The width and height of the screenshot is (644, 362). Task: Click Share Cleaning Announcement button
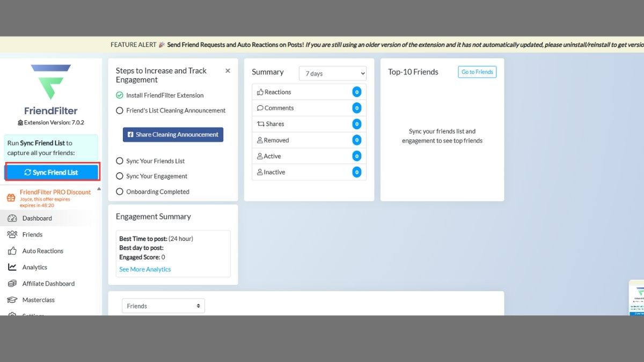click(173, 135)
